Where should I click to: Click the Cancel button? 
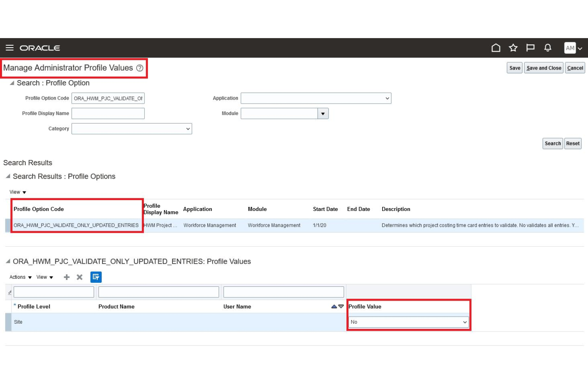pyautogui.click(x=575, y=68)
